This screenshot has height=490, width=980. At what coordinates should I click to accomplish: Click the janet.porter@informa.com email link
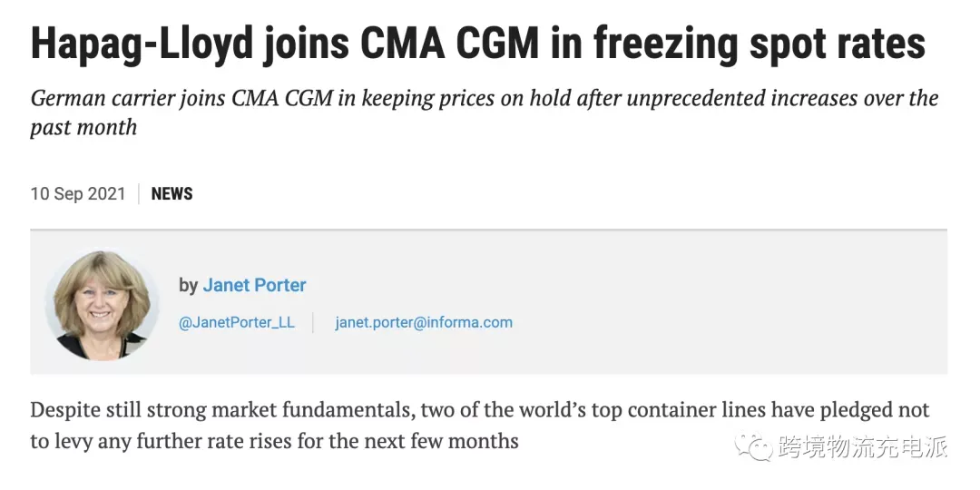point(424,322)
